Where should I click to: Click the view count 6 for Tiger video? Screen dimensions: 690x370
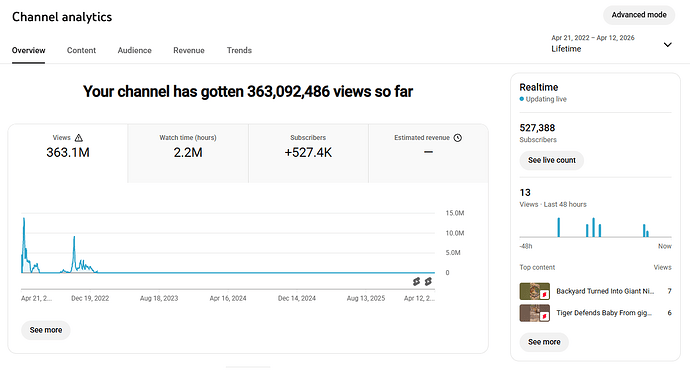[x=669, y=313]
